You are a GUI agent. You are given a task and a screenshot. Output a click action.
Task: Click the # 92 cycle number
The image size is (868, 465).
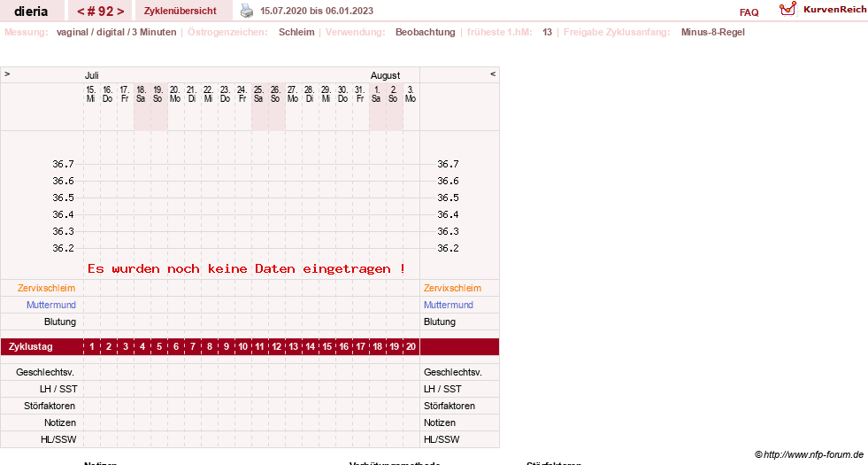pyautogui.click(x=100, y=12)
